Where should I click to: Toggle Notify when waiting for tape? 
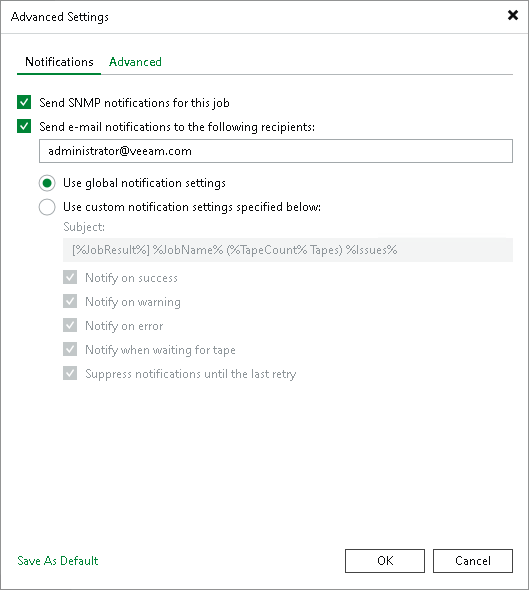(70, 350)
